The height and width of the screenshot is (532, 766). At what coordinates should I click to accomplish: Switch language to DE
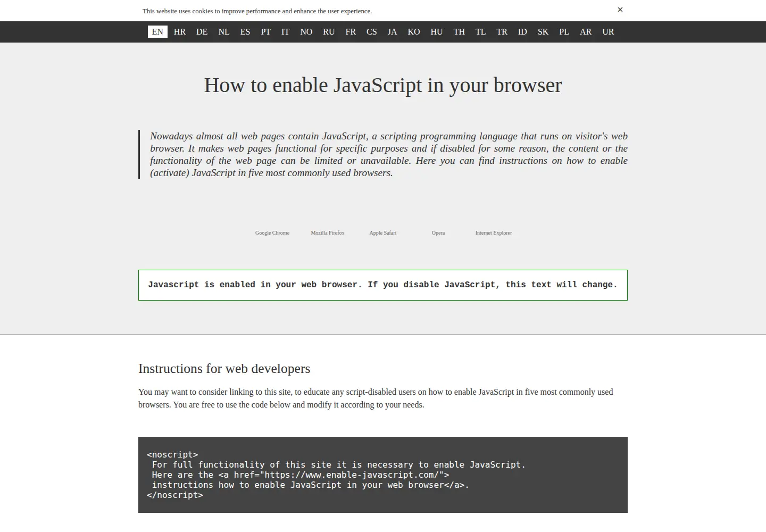pyautogui.click(x=202, y=32)
